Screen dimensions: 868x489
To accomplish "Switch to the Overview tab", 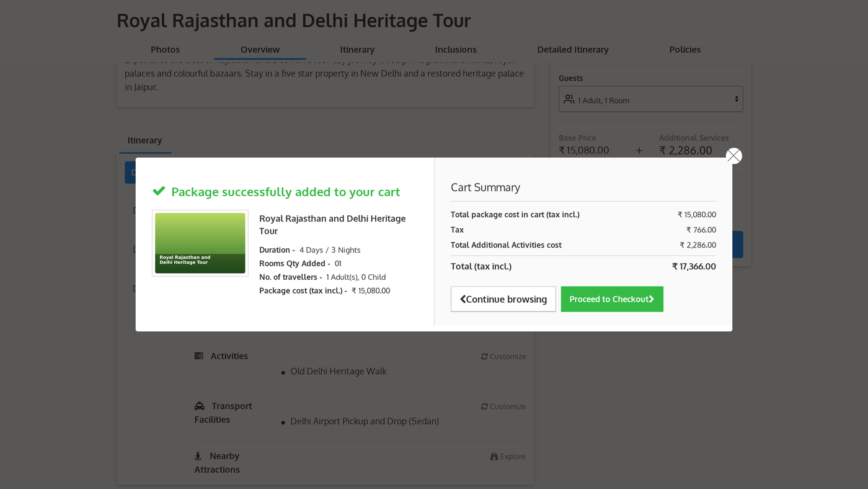I will click(260, 50).
